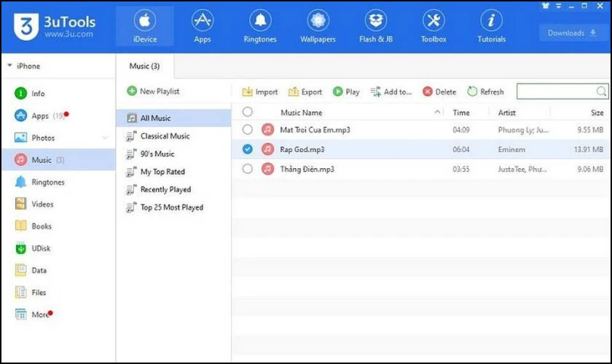Open the Wallpapers section
The image size is (612, 364).
[318, 26]
